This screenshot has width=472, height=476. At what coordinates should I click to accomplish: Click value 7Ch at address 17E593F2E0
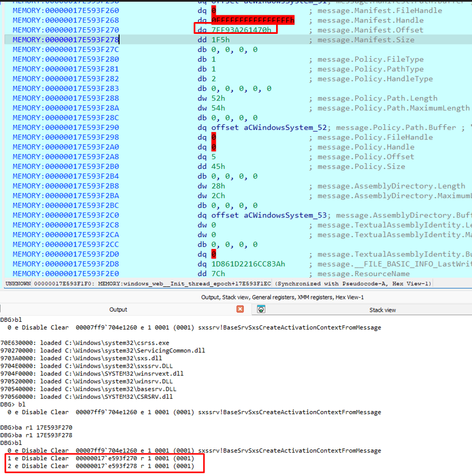coord(218,273)
